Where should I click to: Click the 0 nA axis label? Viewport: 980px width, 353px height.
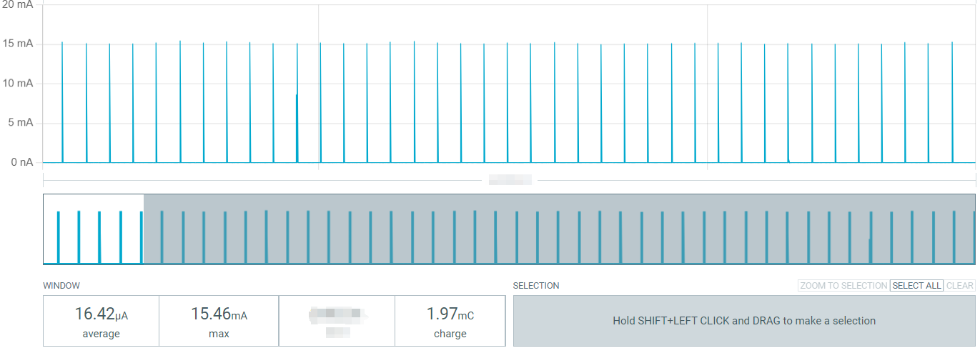21,162
